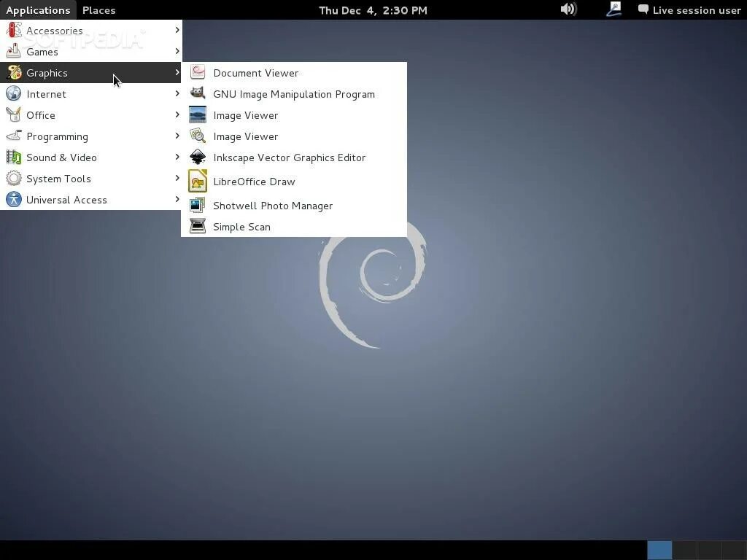The width and height of the screenshot is (747, 560).
Task: Click the System Tools gear icon
Action: click(14, 179)
